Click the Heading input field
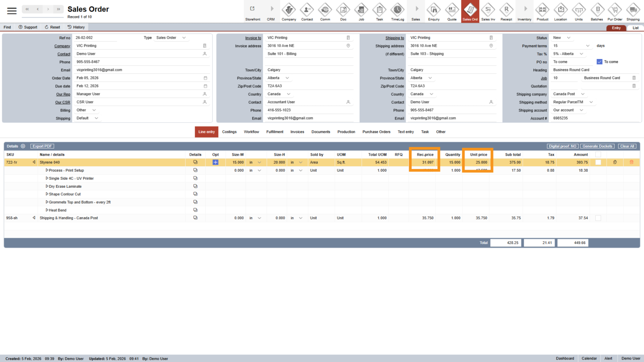The image size is (644, 362). [594, 70]
